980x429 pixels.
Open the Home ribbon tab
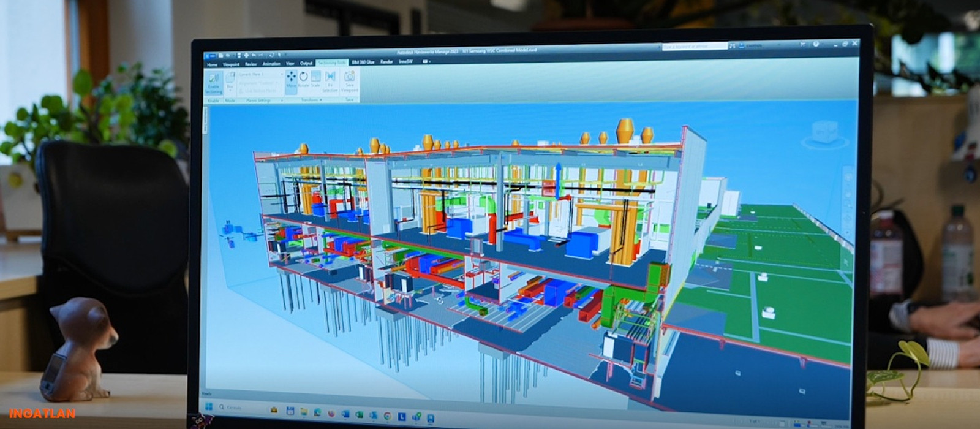[x=212, y=64]
